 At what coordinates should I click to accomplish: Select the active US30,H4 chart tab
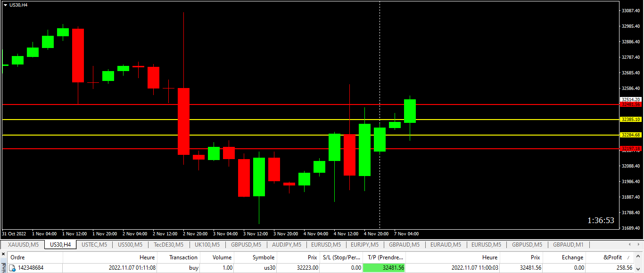coord(61,245)
